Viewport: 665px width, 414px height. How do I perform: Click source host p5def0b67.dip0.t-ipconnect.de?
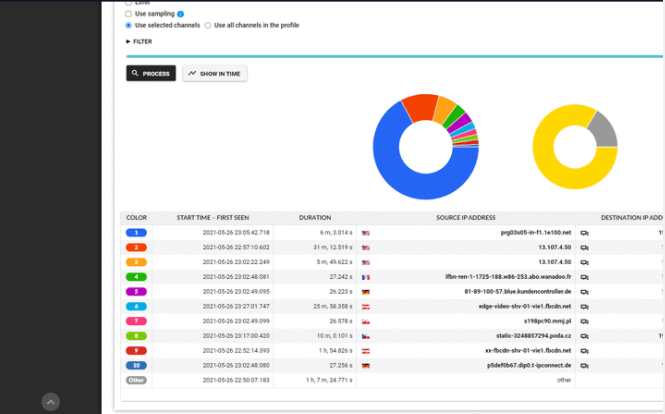coord(529,365)
